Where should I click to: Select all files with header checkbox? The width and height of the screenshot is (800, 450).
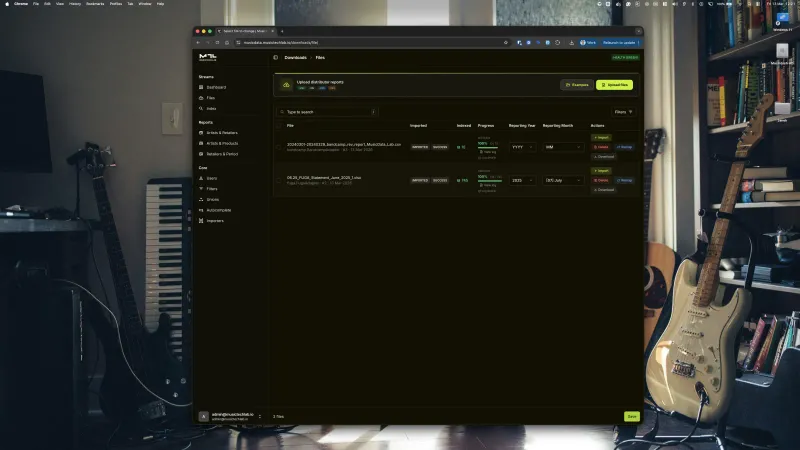click(x=279, y=126)
